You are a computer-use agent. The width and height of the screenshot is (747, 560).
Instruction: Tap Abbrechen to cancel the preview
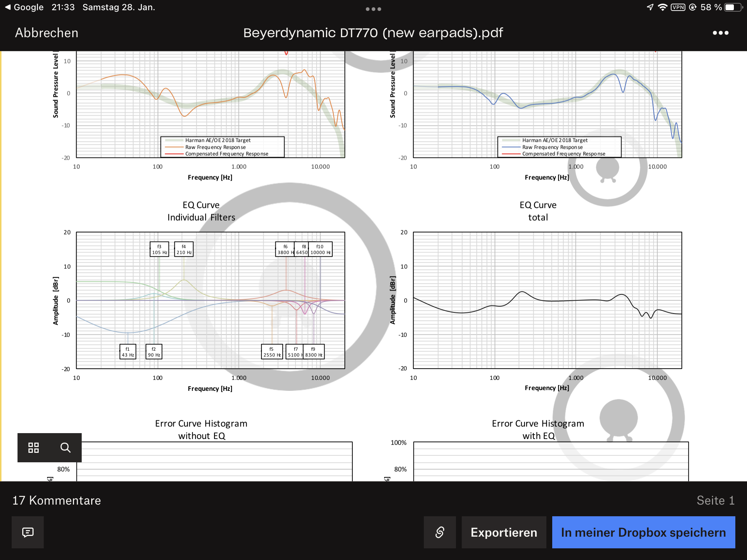coord(47,33)
